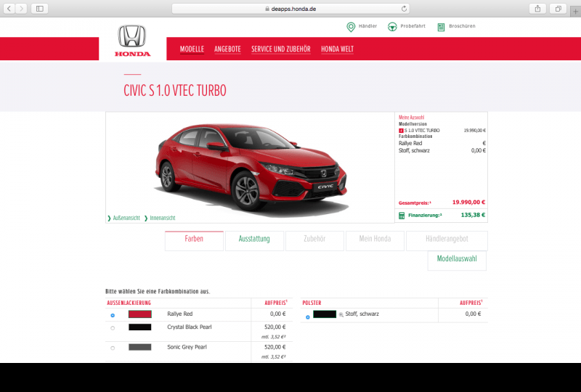Viewport: 581px width, 392px height.
Task: Click the magnifier icon next to Stoff, schwarz
Action: (341, 314)
